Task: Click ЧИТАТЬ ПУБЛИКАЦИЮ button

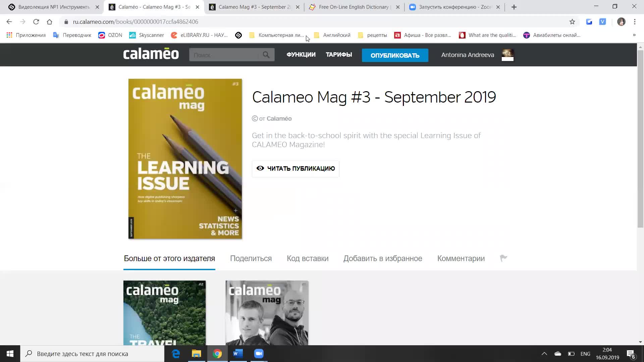Action: pos(296,169)
